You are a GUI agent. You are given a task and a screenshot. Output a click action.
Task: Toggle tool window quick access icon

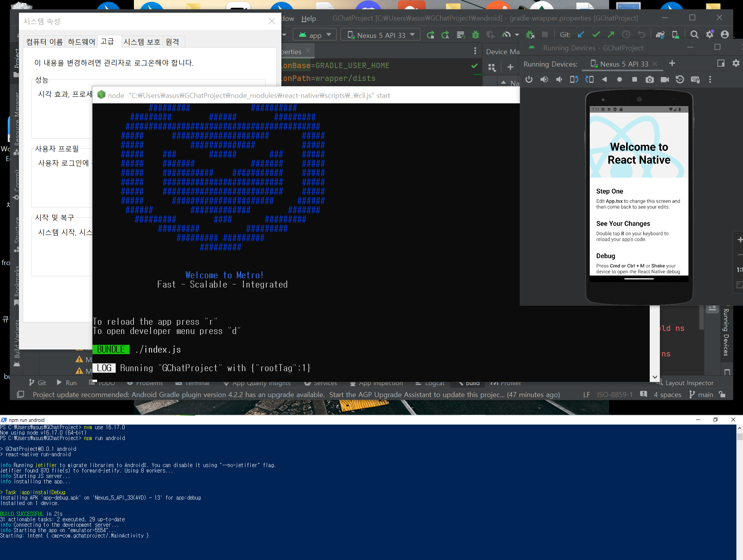21,394
